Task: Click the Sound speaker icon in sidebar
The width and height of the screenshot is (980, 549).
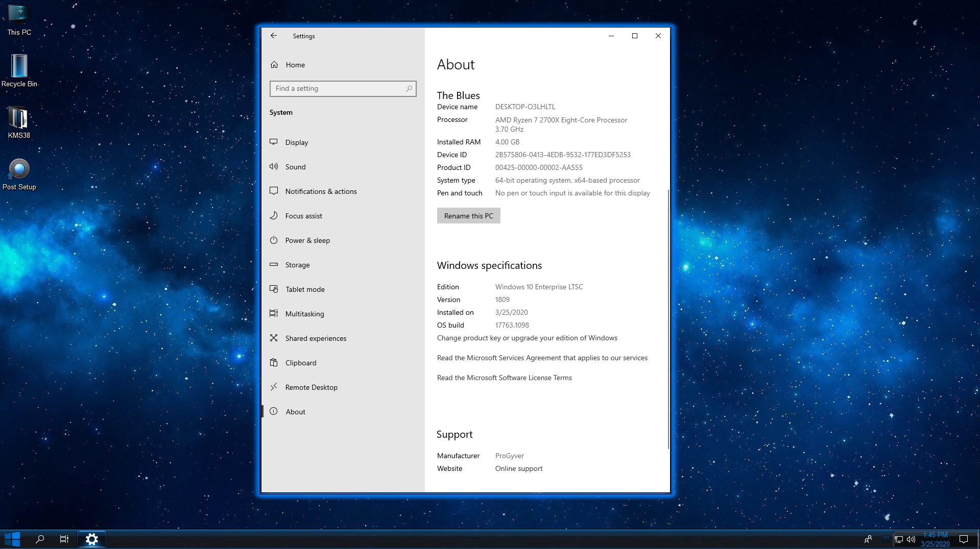Action: point(274,166)
